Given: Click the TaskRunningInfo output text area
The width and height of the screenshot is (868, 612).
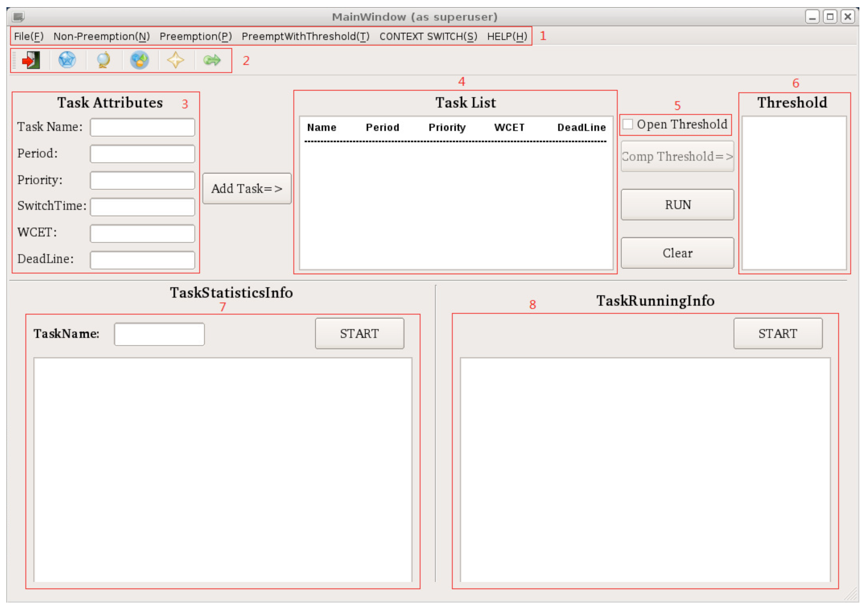Looking at the screenshot, I should [645, 470].
